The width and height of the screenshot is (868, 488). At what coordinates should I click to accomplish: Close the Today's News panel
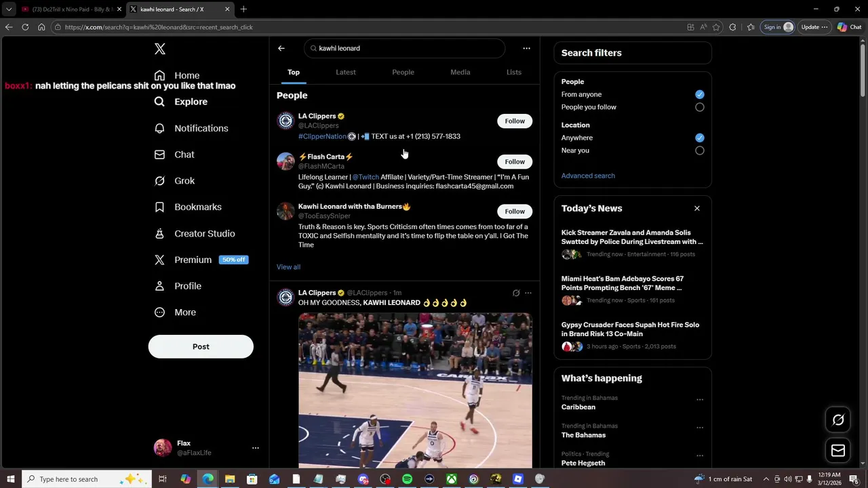click(696, 208)
